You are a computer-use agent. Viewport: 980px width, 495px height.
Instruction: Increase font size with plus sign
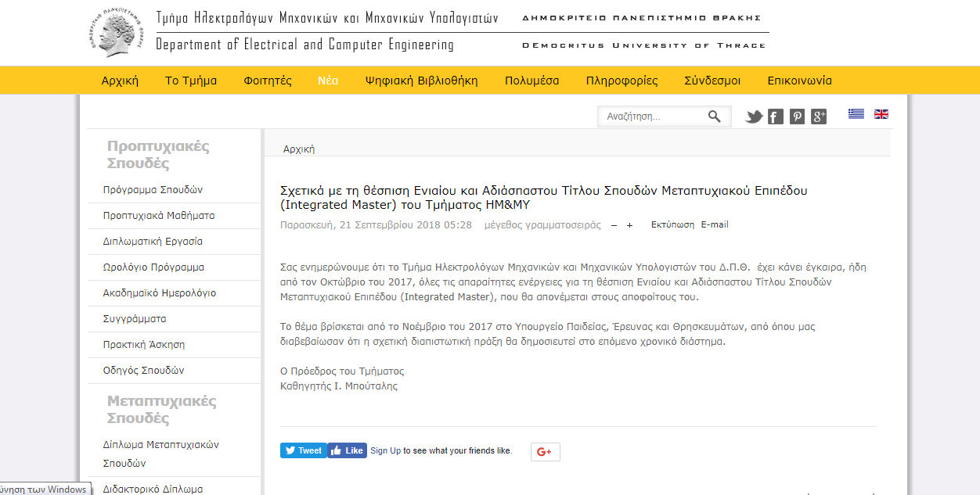pos(629,225)
